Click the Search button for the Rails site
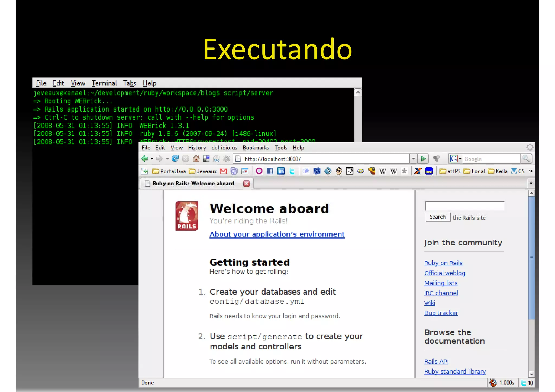Screen dimensions: 555x392 (438, 217)
